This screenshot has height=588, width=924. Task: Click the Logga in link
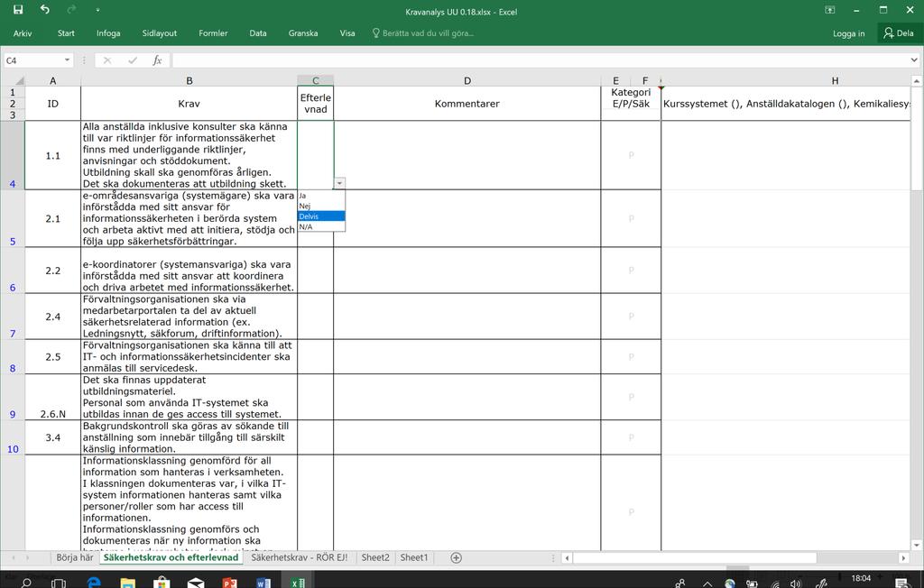(x=848, y=33)
